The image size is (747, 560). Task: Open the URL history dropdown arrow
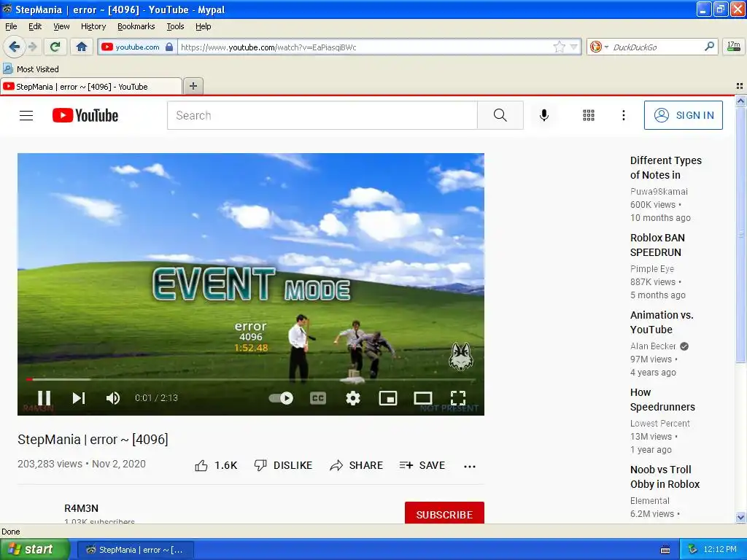coord(574,47)
